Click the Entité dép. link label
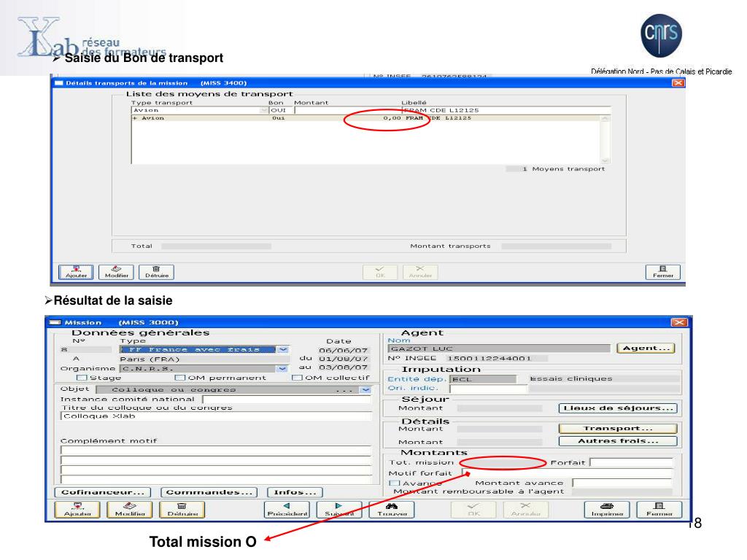This screenshot has width=747, height=560. 417,379
